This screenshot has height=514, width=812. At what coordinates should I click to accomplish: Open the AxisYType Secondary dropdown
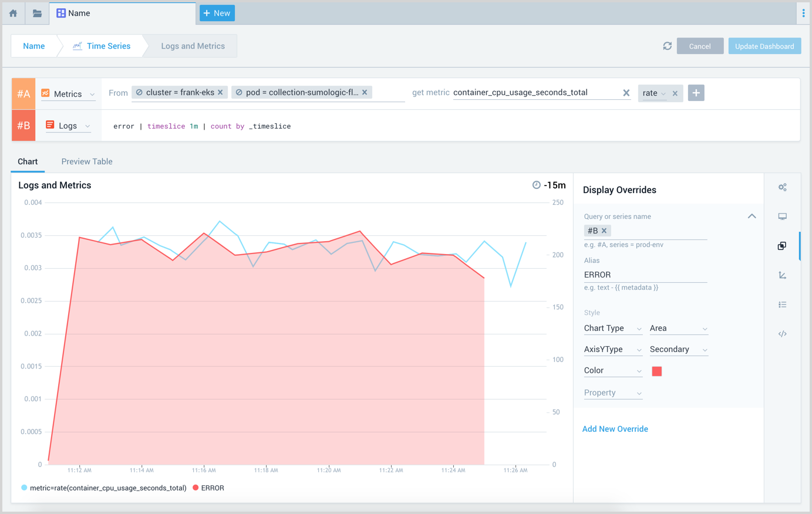click(678, 349)
